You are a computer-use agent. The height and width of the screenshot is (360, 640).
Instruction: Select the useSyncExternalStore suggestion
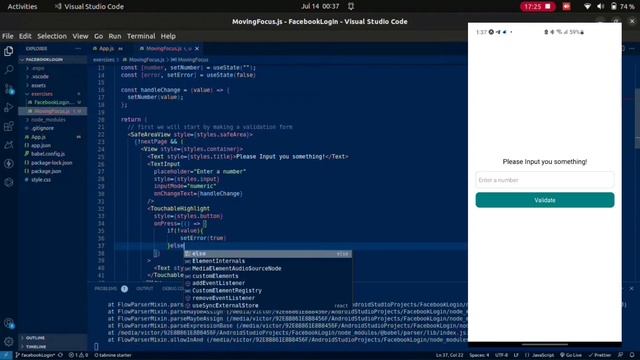pos(267,305)
